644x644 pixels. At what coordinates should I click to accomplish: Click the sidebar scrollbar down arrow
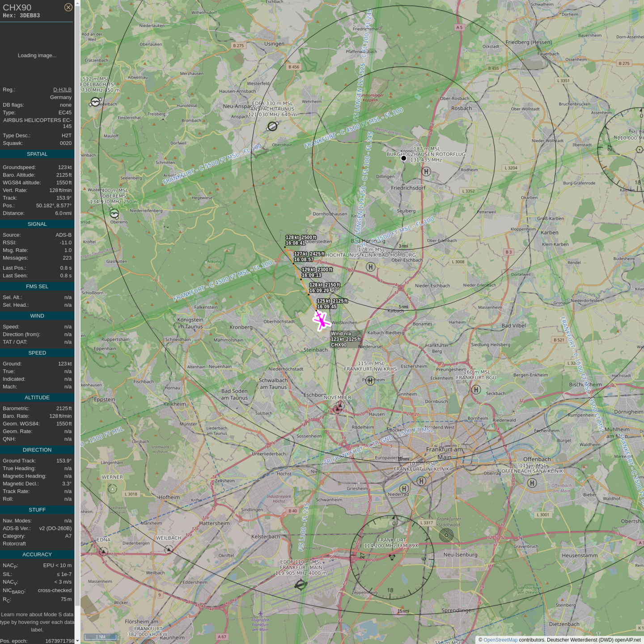coord(77,640)
